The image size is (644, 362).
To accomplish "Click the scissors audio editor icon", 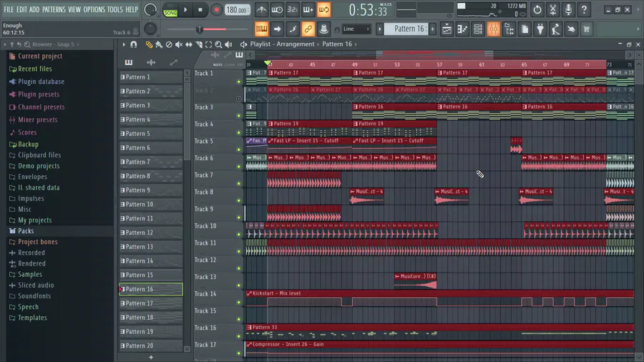I will click(x=553, y=9).
